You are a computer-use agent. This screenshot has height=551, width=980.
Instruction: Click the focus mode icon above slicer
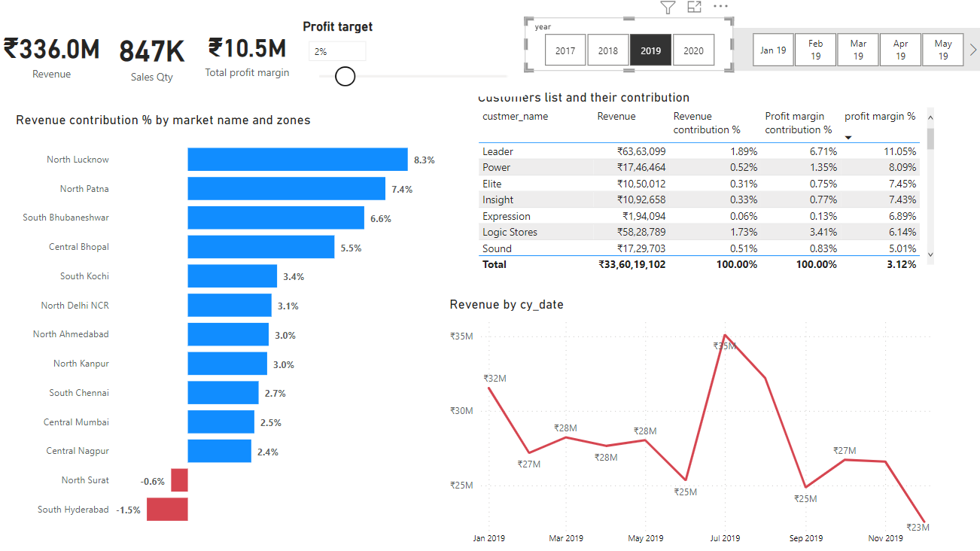694,7
